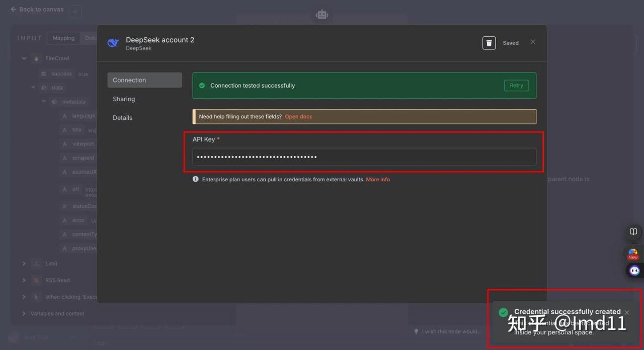The image size is (644, 350).
Task: Expand the RSS Read node
Action: coord(24,280)
